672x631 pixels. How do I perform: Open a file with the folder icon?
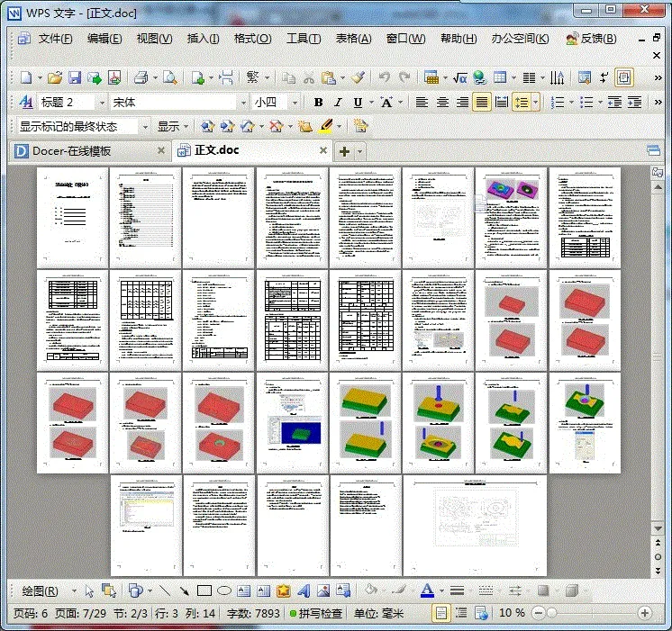pyautogui.click(x=55, y=77)
